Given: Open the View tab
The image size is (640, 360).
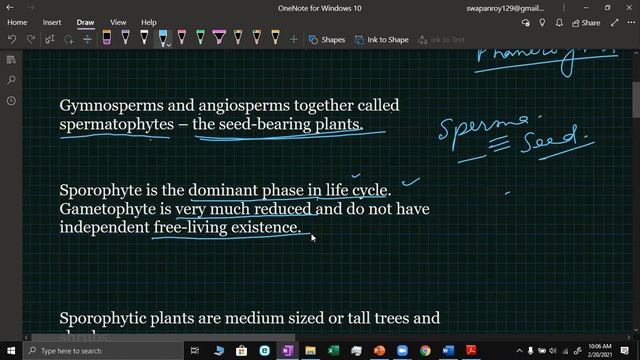Looking at the screenshot, I should [118, 22].
